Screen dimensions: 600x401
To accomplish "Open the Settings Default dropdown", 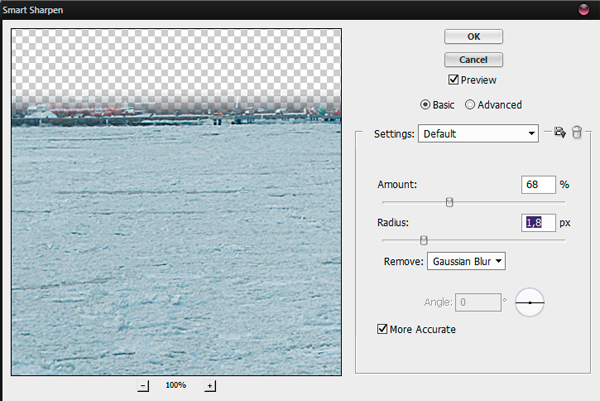I will pos(478,134).
